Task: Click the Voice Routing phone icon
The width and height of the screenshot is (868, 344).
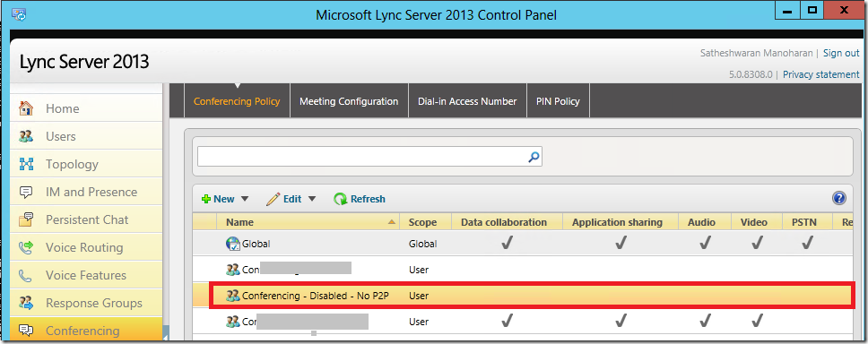Action: tap(26, 247)
